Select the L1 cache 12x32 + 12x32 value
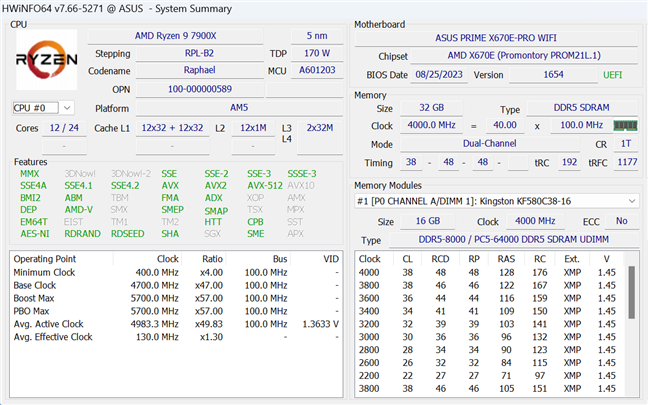 (172, 128)
